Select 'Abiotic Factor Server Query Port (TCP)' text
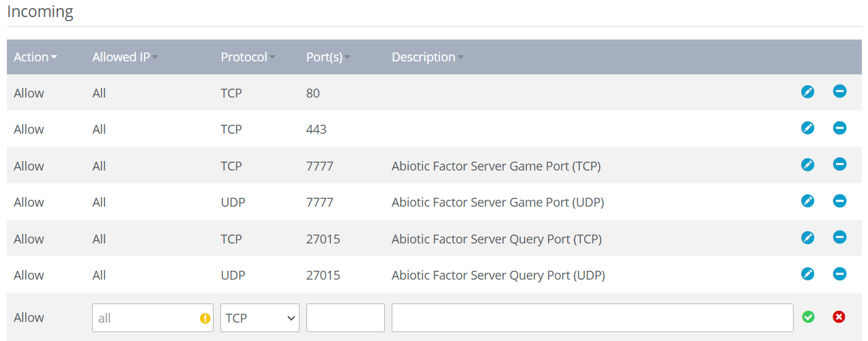This screenshot has height=341, width=868. 497,239
